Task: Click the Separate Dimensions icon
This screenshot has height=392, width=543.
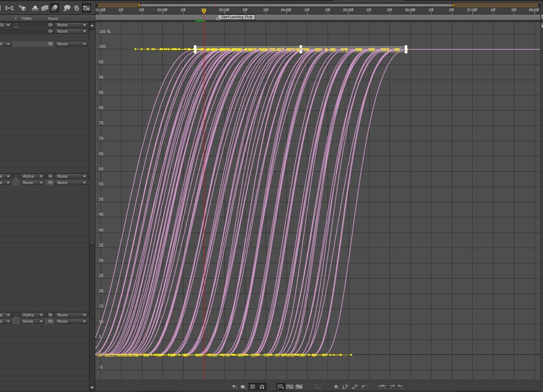Action: 318,386
